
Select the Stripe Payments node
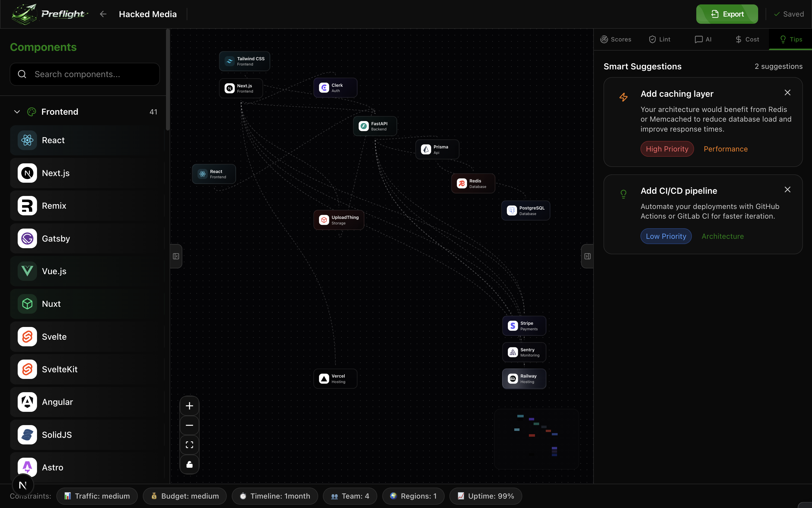[x=524, y=326]
